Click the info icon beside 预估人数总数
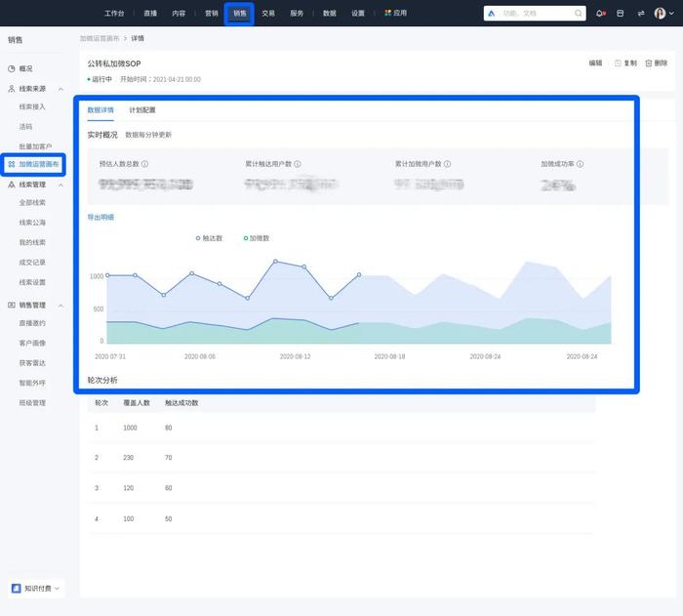 [144, 164]
